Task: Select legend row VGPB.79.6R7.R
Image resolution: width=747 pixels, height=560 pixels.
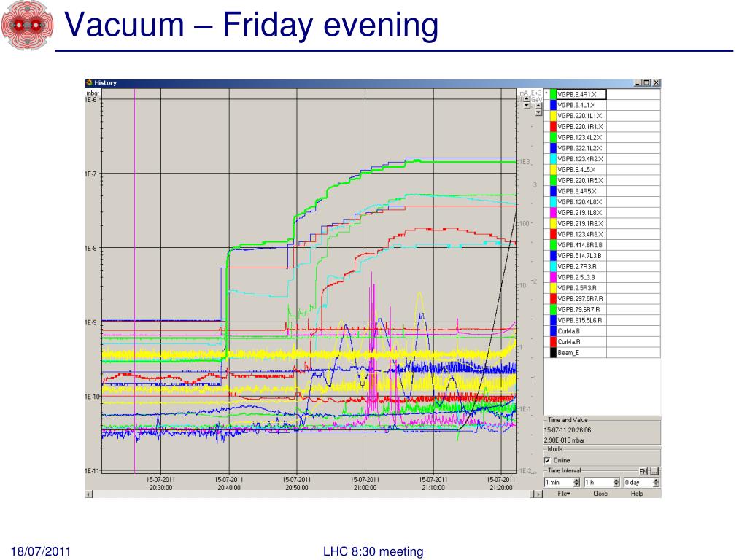Action: tap(602, 309)
